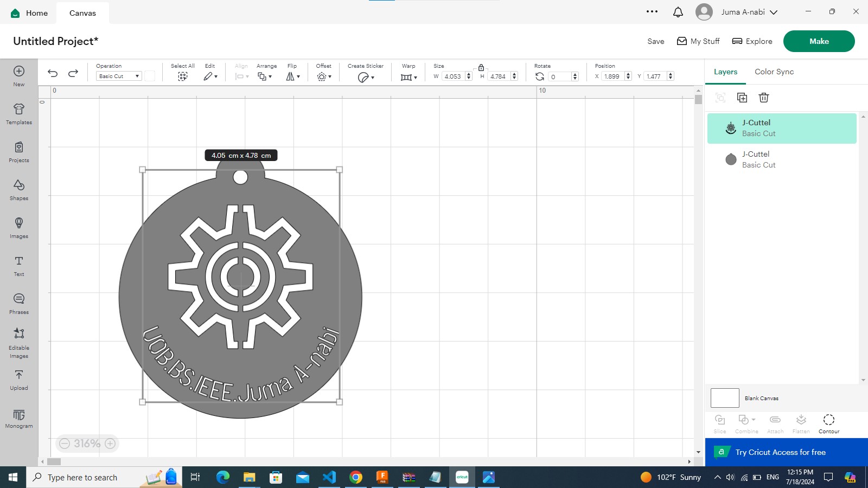This screenshot has height=488, width=868.
Task: Expand the Edit dropdown
Action: coord(210,76)
